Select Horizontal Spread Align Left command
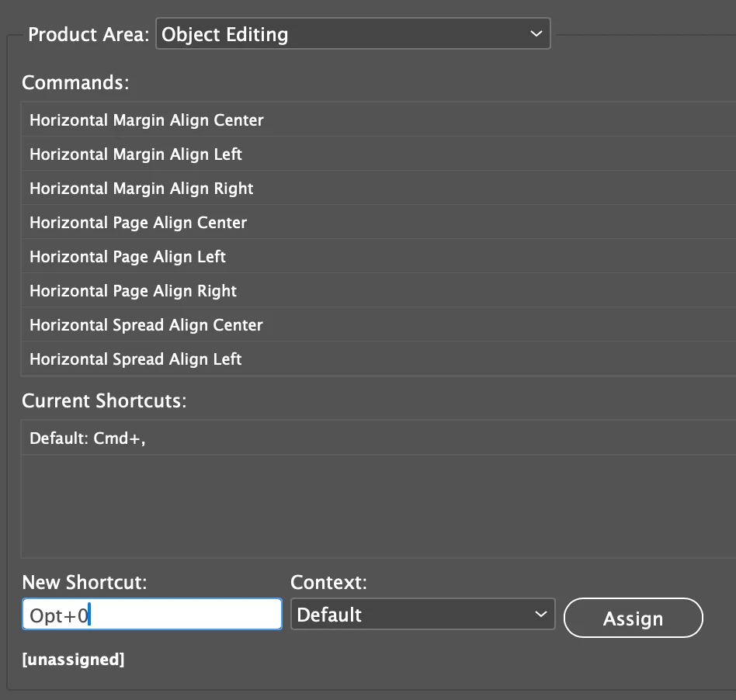Image resolution: width=736 pixels, height=700 pixels. [x=136, y=359]
